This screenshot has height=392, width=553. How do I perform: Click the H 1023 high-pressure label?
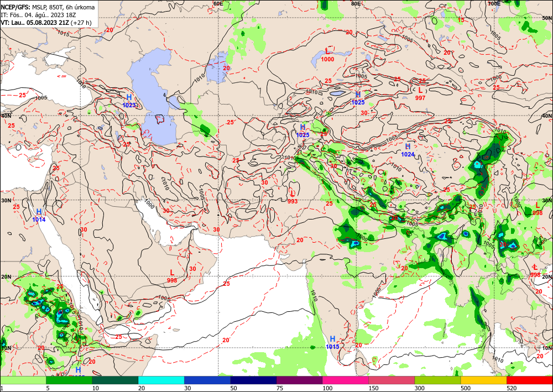pos(129,100)
